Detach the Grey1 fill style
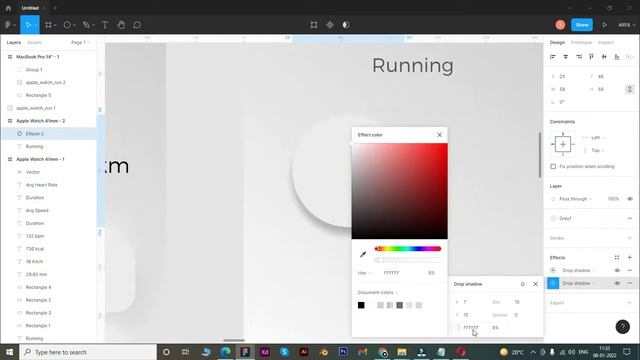Screen dimensions: 640x360 pyautogui.click(x=630, y=218)
